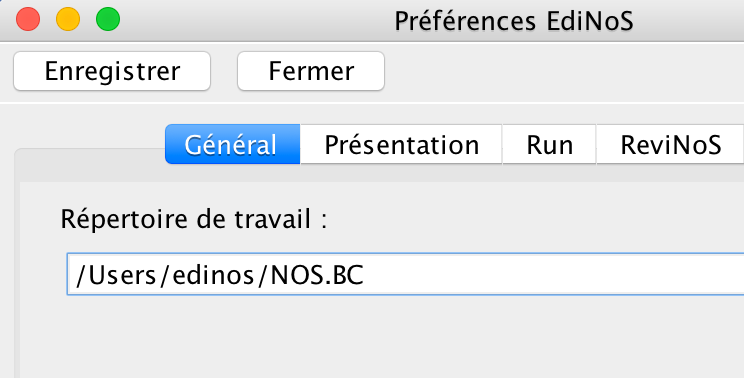
Task: Switch to the Présentation tab
Action: [x=401, y=144]
